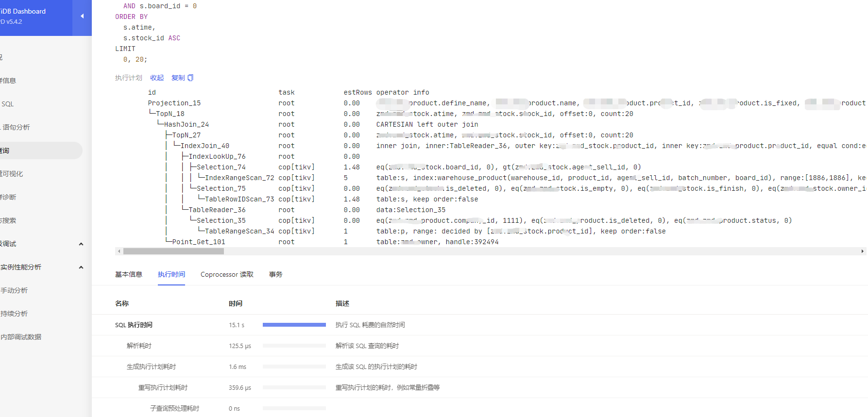
Task: Click the 125.5 µs time value
Action: [x=240, y=346]
